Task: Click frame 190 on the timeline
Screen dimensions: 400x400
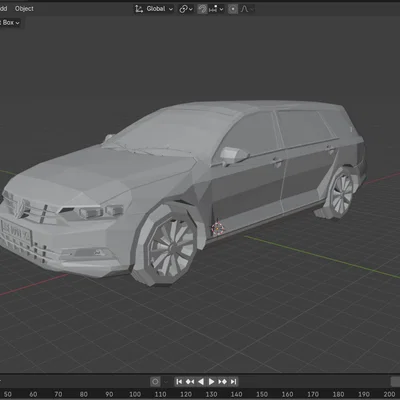Action: click(364, 394)
